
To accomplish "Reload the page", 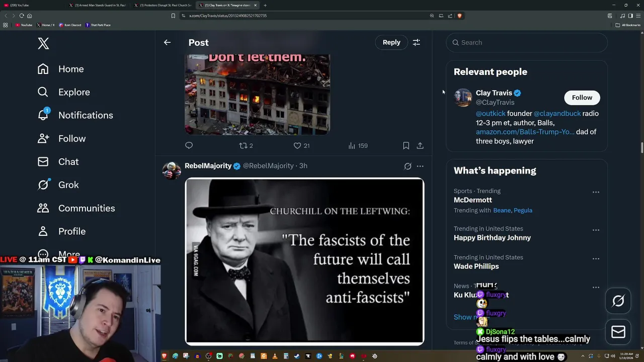I will 21,16.
